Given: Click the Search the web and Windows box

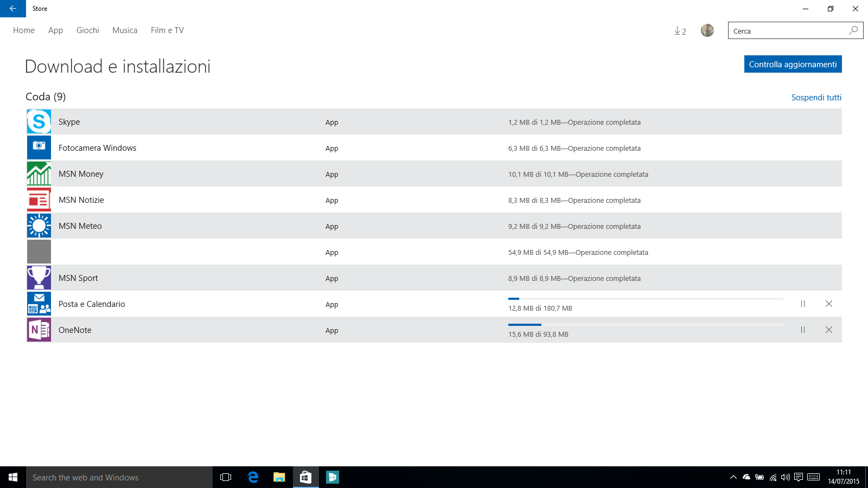Looking at the screenshot, I should click(x=119, y=477).
